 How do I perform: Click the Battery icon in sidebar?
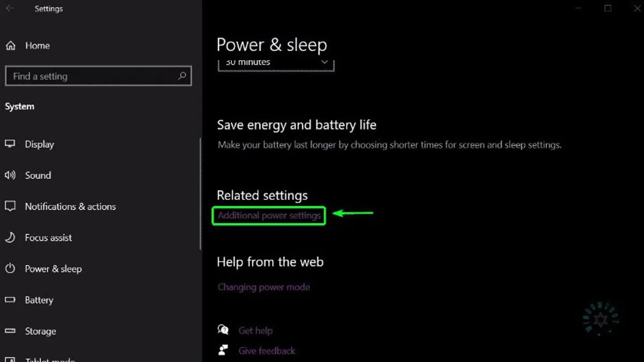[10, 300]
